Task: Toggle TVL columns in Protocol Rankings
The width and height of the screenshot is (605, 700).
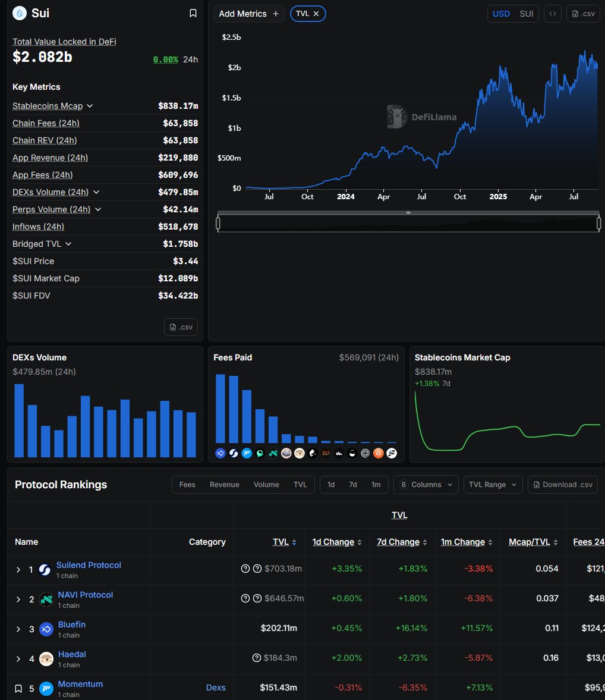Action: tap(300, 485)
